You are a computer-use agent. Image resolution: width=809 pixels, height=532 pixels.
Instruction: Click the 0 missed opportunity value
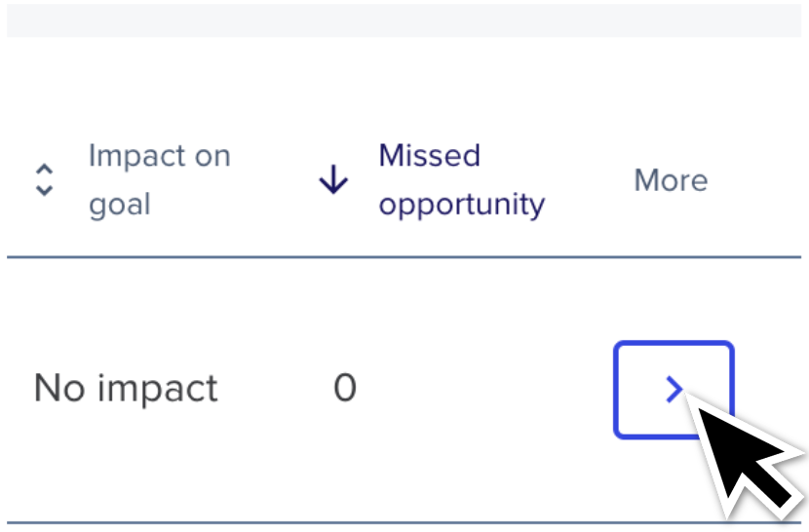point(345,388)
